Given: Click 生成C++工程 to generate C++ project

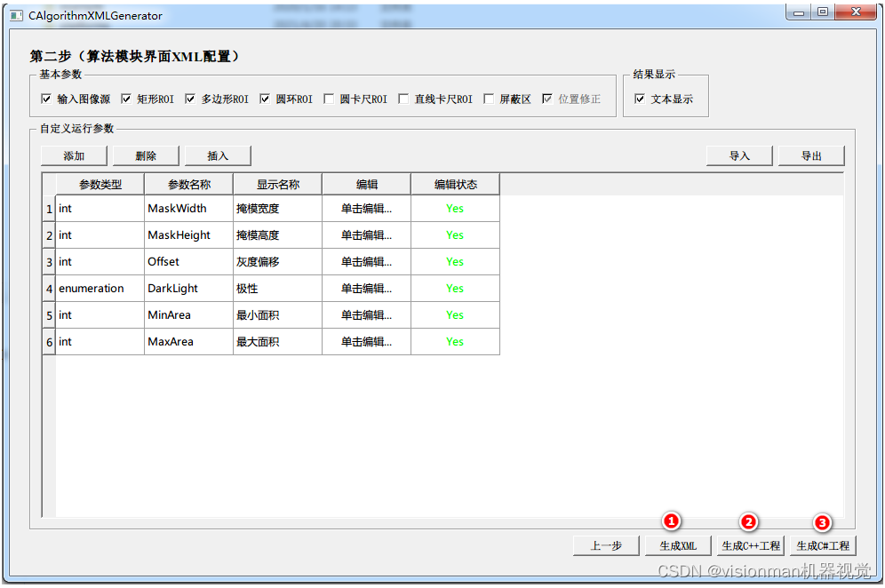Looking at the screenshot, I should tap(751, 545).
